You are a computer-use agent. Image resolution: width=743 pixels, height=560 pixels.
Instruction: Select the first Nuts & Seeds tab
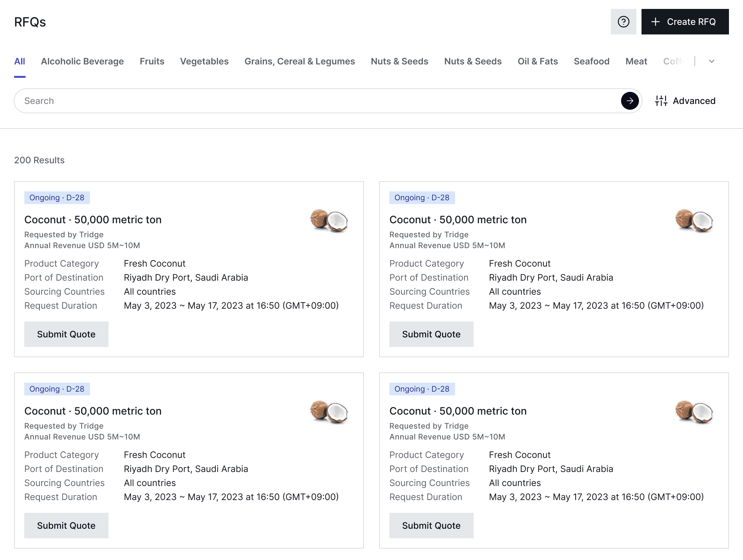coord(399,62)
